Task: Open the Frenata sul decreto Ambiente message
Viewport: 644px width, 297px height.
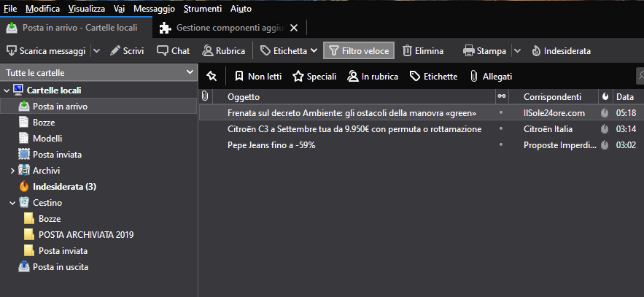Action: pyautogui.click(x=422, y=112)
